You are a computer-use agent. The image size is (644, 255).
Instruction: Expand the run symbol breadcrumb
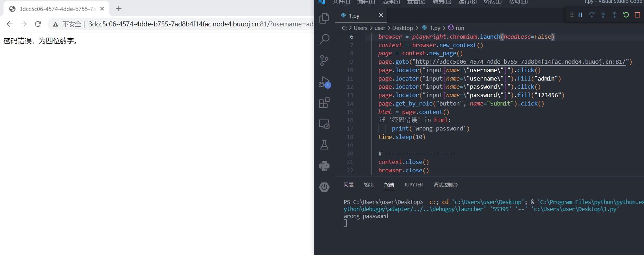pyautogui.click(x=459, y=28)
